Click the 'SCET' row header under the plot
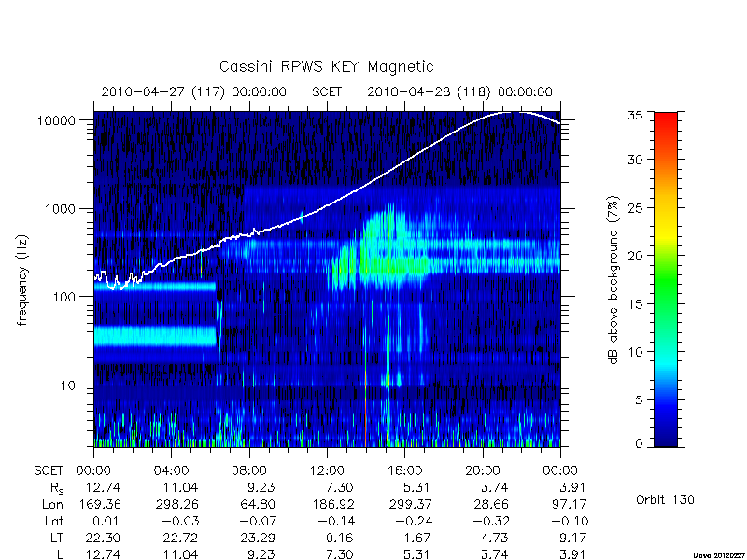This screenshot has height=560, width=747. 49,470
